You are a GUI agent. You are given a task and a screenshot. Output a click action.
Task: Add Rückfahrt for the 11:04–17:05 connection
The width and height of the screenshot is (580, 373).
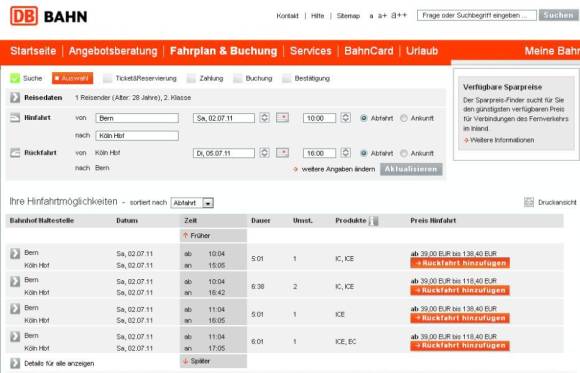pyautogui.click(x=460, y=346)
